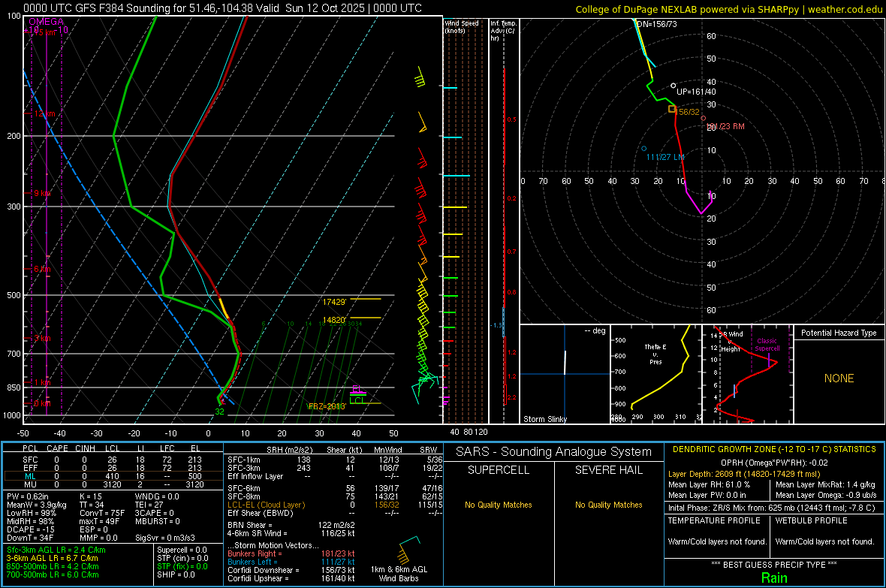886x588 pixels.
Task: Click the 181/23 RM label
Action: pyautogui.click(x=725, y=127)
